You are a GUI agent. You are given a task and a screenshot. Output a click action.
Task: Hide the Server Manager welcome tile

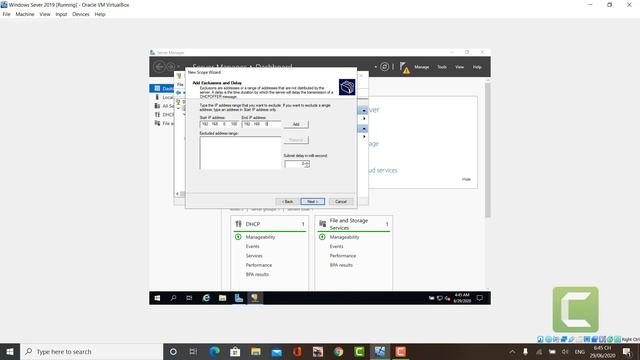pyautogui.click(x=466, y=179)
